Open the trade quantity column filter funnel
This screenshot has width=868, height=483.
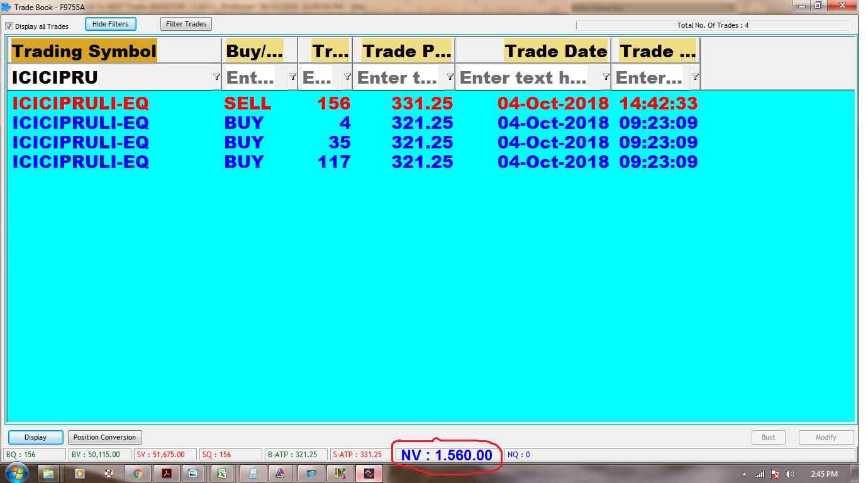click(347, 77)
